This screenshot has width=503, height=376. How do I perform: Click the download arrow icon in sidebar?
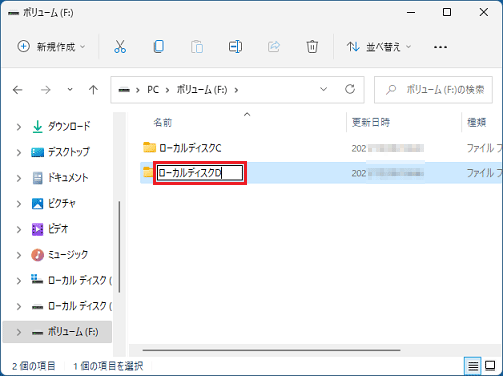pyautogui.click(x=37, y=127)
